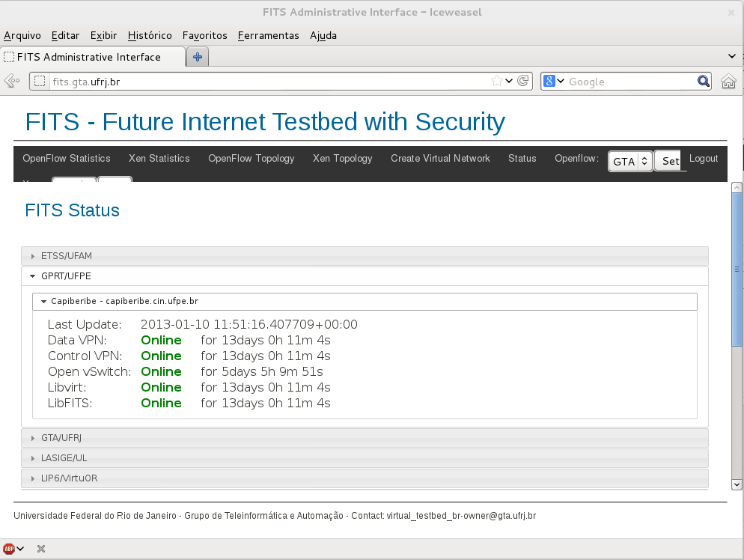
Task: Click the search magnifier icon
Action: (704, 82)
